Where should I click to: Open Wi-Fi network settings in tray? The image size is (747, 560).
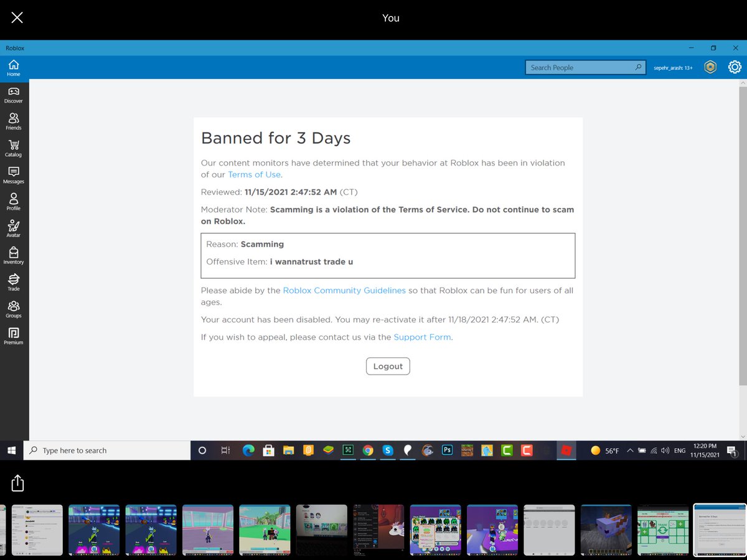click(x=654, y=450)
